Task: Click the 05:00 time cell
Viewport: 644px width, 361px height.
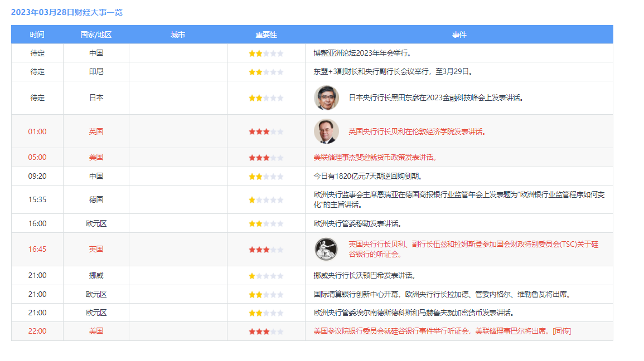Action: (x=37, y=157)
